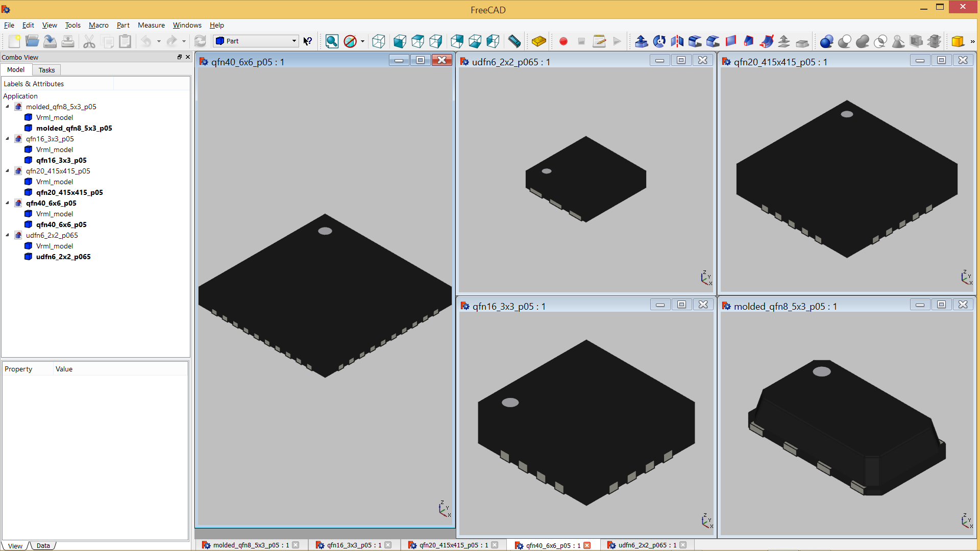Open the Macro menu
This screenshot has width=980, height=551.
(x=99, y=25)
